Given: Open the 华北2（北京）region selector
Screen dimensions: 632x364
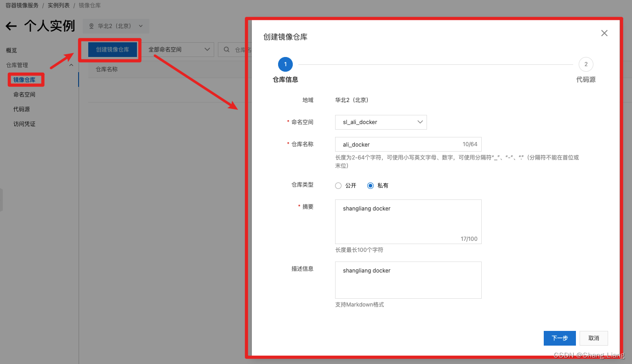Looking at the screenshot, I should (115, 26).
